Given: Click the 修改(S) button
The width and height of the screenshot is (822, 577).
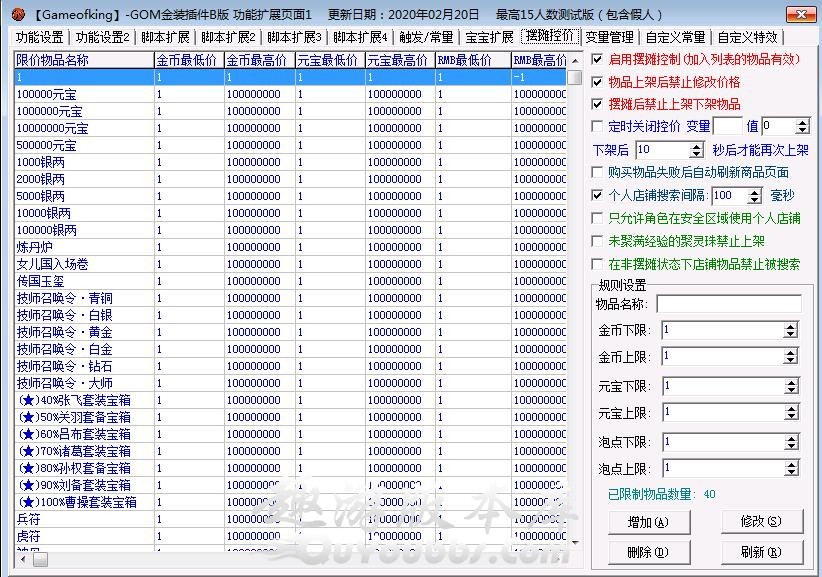Looking at the screenshot, I should (x=761, y=521).
